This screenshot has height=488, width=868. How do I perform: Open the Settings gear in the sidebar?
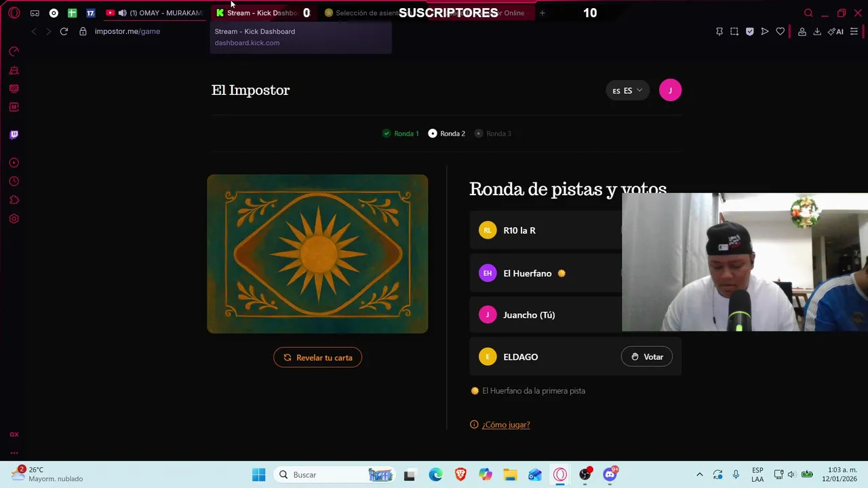[14, 219]
